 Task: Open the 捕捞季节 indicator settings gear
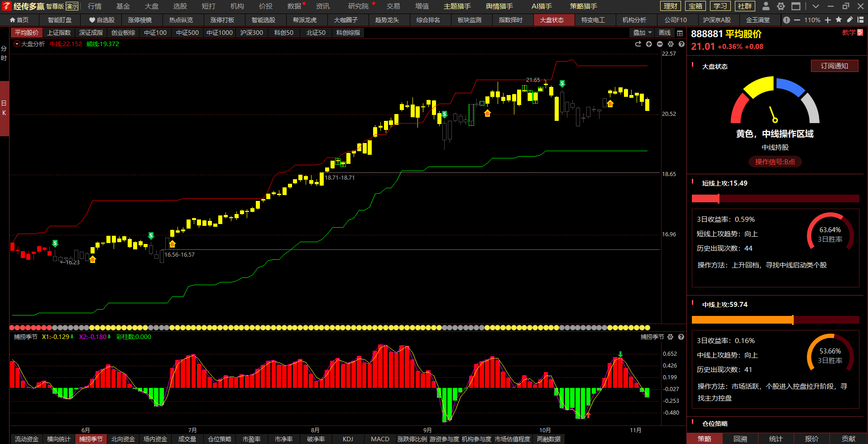click(x=670, y=337)
